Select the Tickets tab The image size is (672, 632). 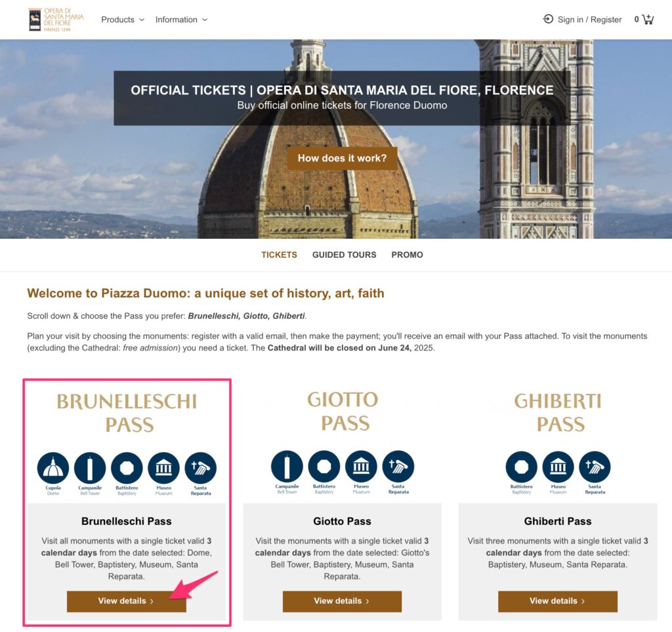[279, 255]
